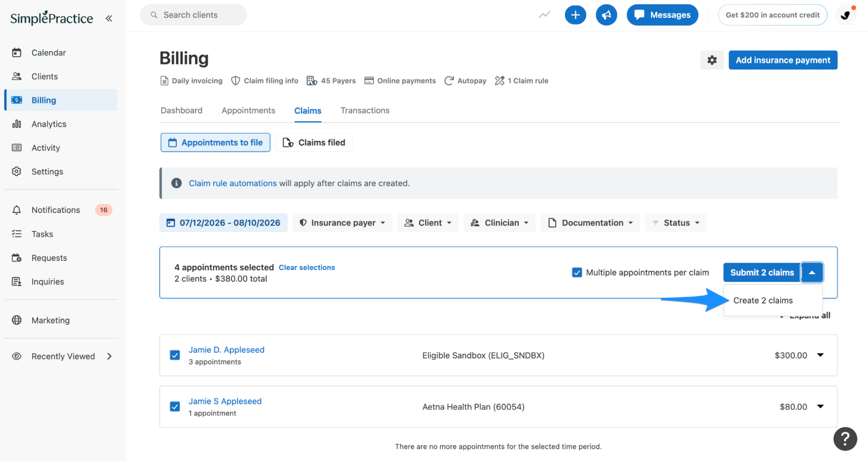Click the SimplePractice logo

(x=52, y=18)
